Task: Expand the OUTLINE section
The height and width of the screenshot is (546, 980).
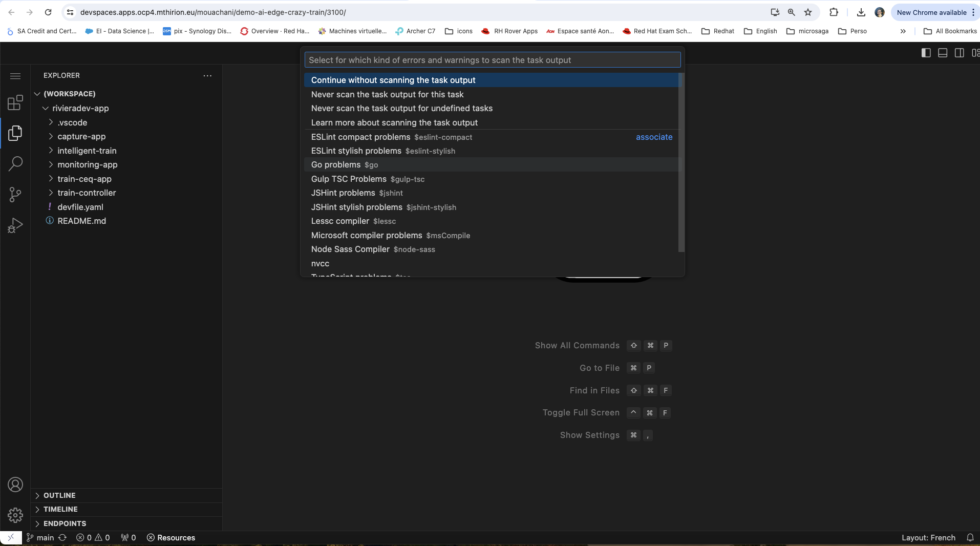Action: pos(59,495)
